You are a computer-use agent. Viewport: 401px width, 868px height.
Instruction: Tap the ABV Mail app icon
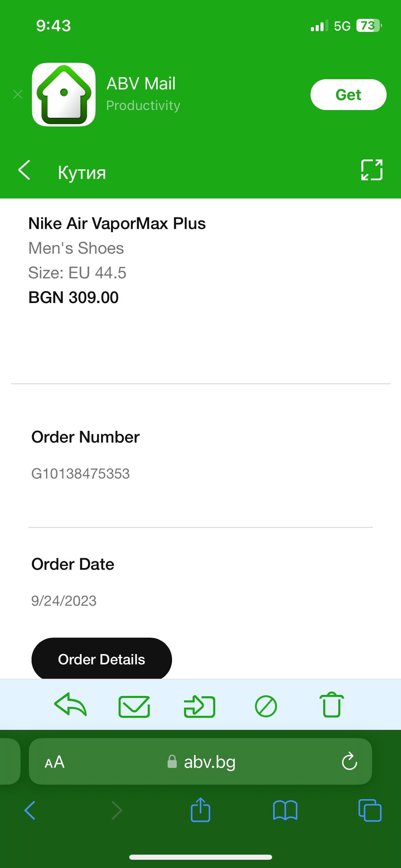[x=64, y=95]
